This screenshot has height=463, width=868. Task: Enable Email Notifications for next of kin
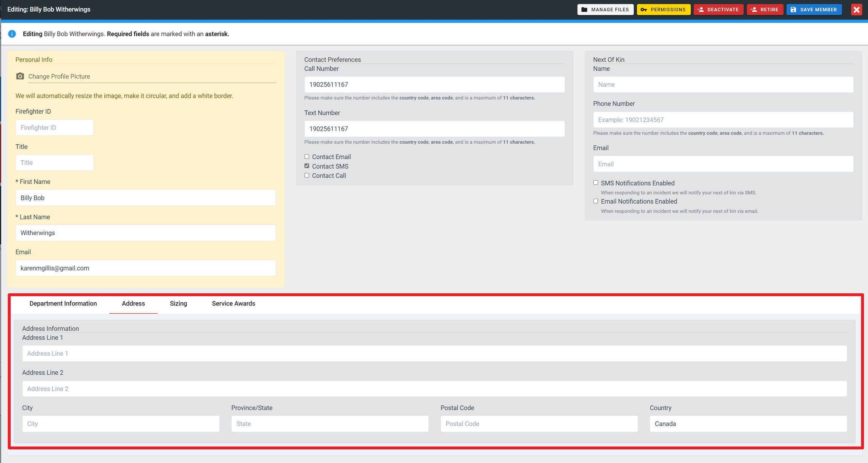point(596,201)
